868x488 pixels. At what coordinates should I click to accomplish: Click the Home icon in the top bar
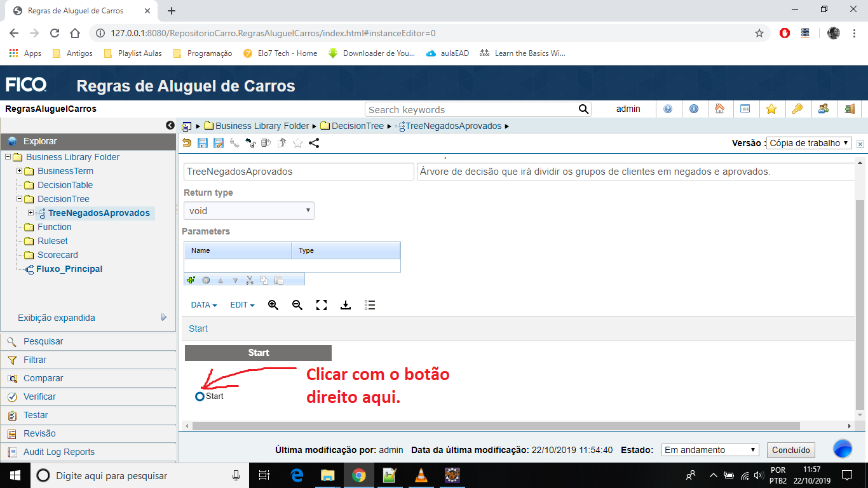point(721,109)
